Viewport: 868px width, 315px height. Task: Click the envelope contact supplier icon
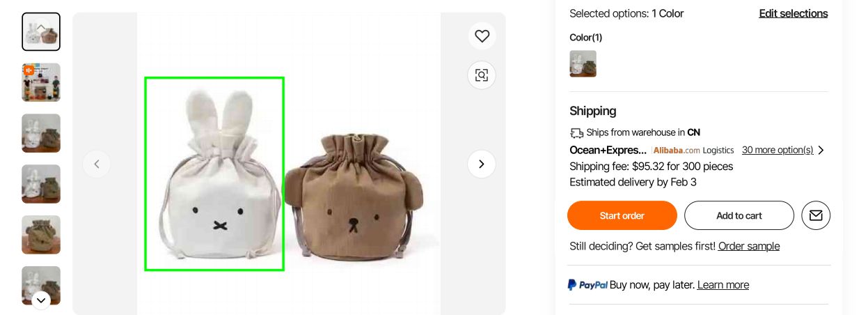point(816,215)
